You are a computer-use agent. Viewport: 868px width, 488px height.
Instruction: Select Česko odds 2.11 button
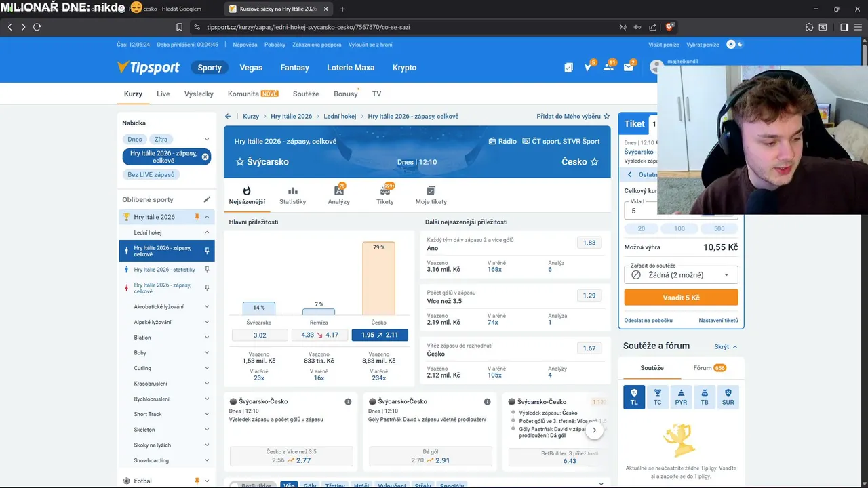(x=380, y=335)
